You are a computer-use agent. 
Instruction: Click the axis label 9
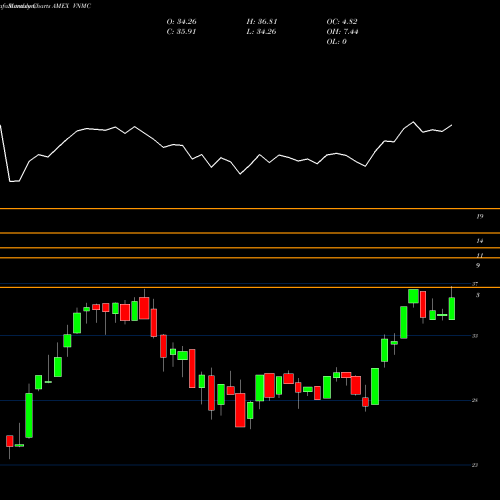tap(478, 266)
